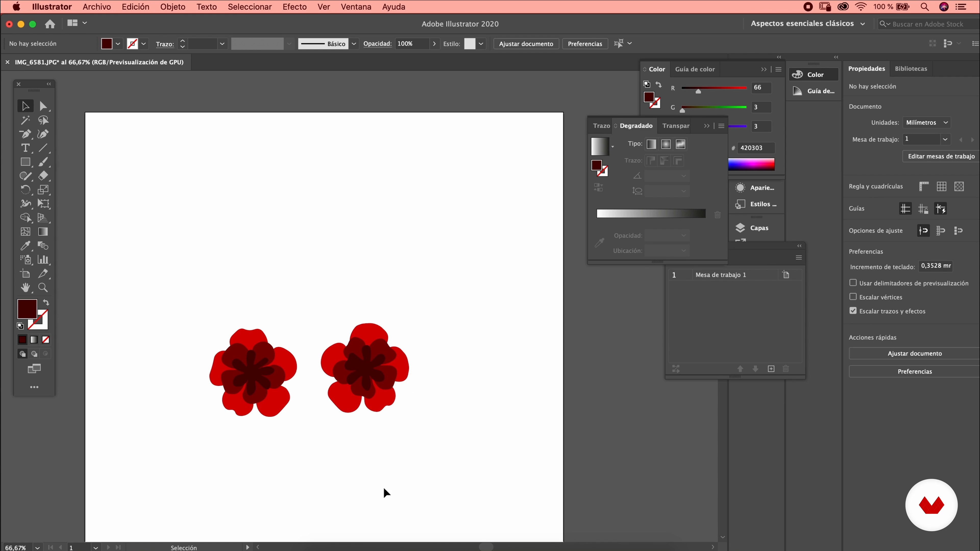Select the Type tool
Viewport: 980px width, 551px height.
(25, 148)
